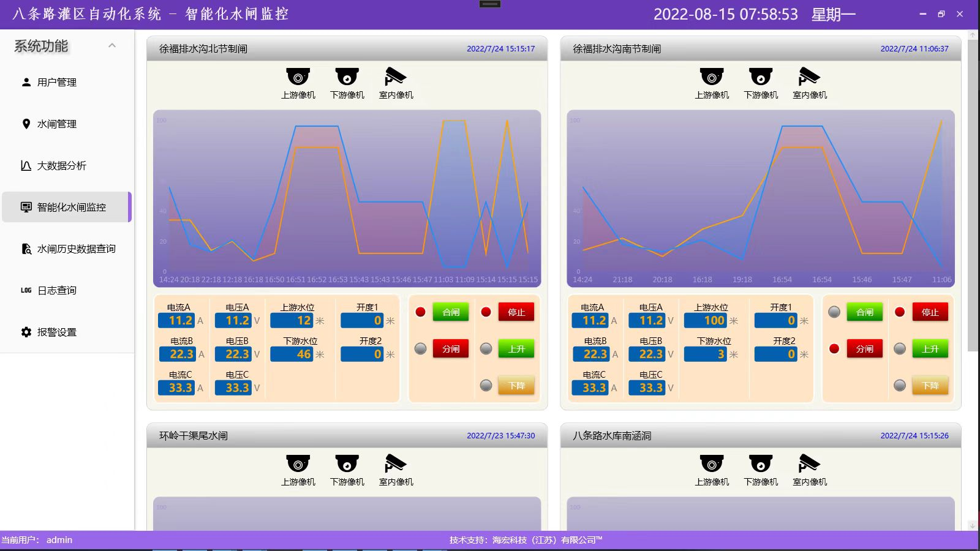Open downstream camera for 徐福排水沟北节制闸
The image size is (980, 551).
[347, 78]
